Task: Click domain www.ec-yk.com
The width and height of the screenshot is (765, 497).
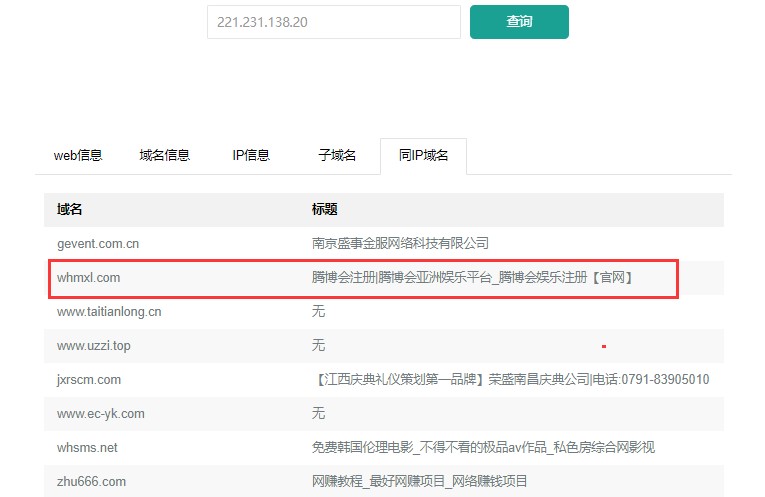Action: [101, 414]
